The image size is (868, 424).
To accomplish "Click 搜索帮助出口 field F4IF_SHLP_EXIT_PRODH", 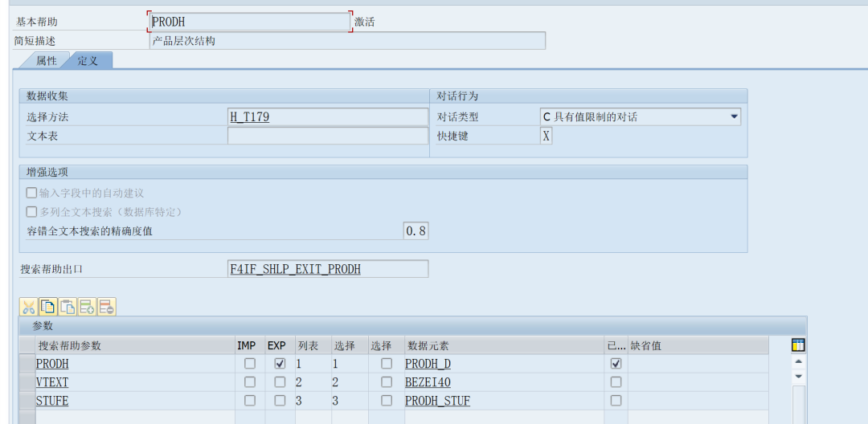I will [x=328, y=269].
